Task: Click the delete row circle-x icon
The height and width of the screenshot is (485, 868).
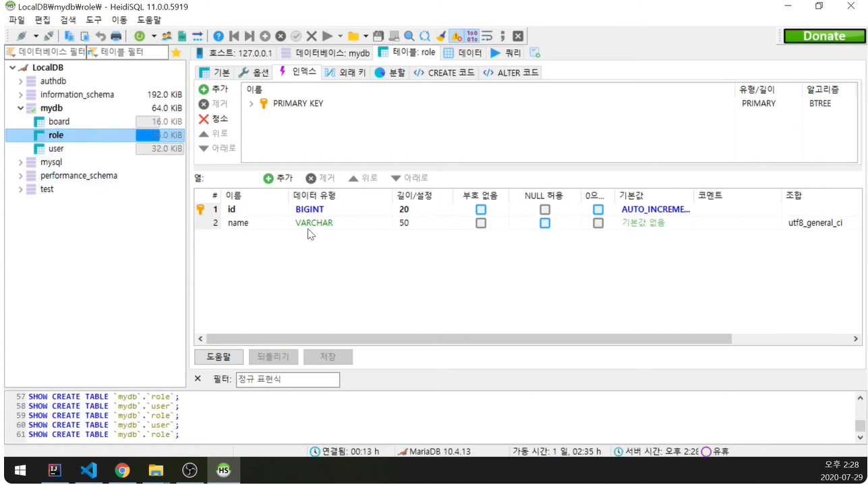Action: 281,36
